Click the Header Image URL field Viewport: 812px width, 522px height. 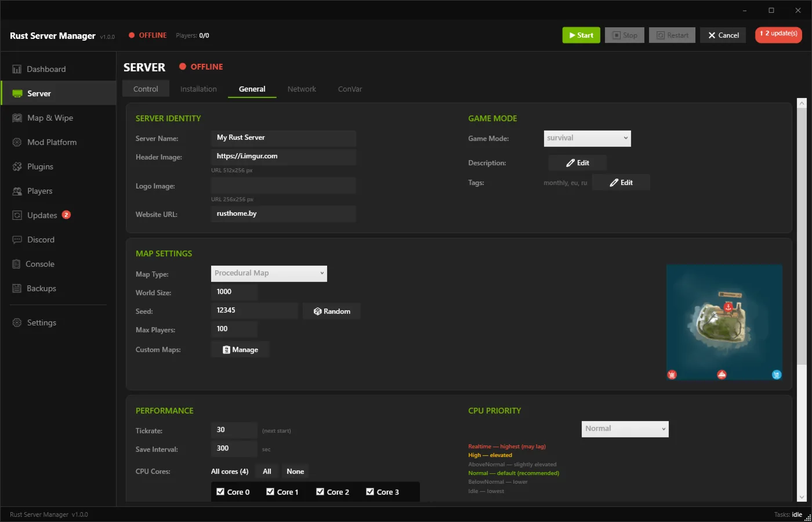coord(284,157)
